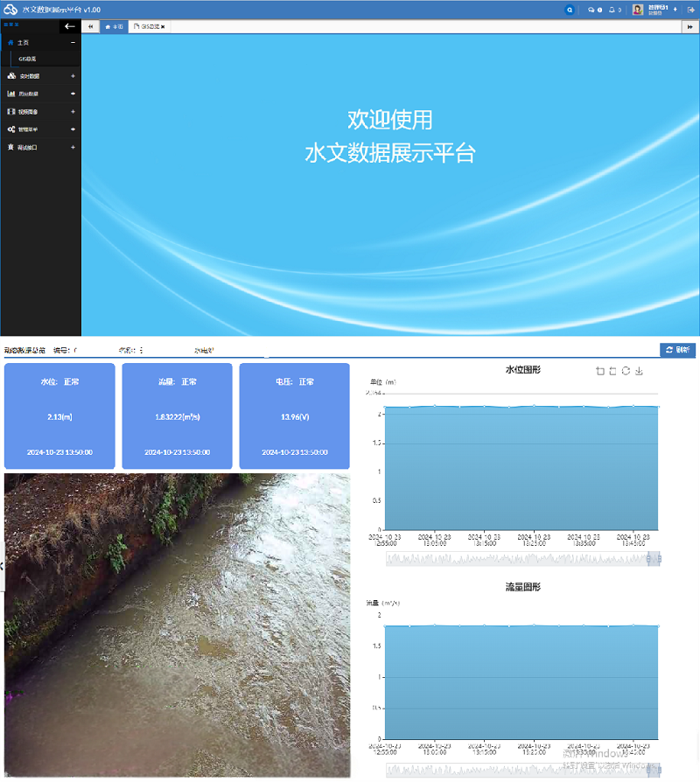Click the notification bell icon in the header

click(612, 10)
